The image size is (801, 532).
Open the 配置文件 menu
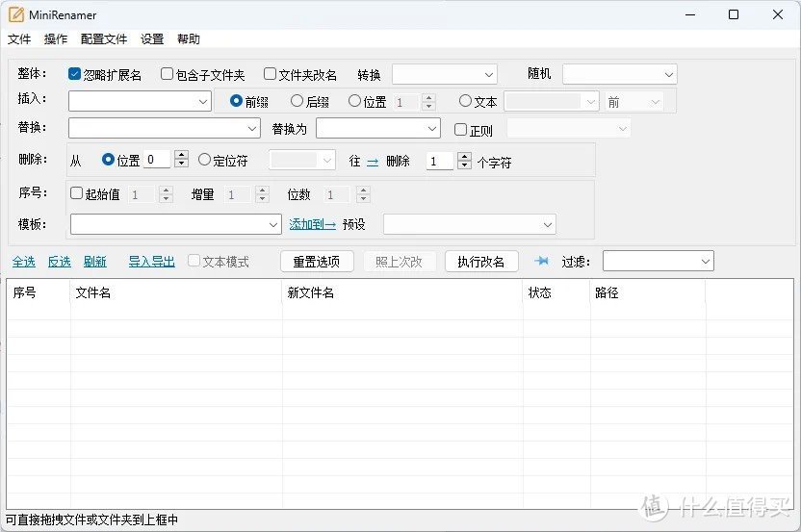104,38
